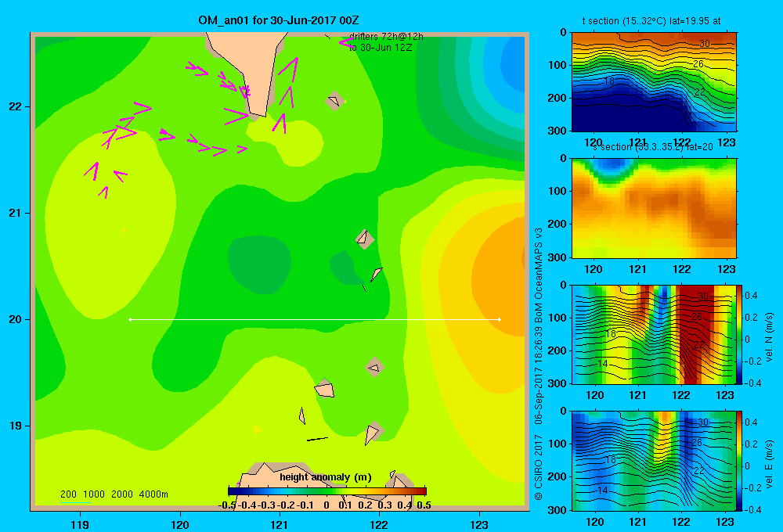This screenshot has height=532, width=783.
Task: Click the height anomaly (m) label
Action: [x=326, y=477]
